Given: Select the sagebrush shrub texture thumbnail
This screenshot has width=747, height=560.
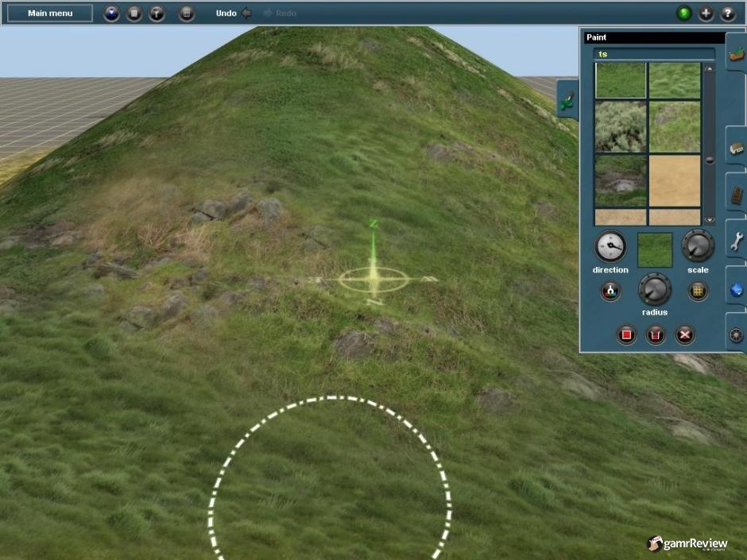Looking at the screenshot, I should click(x=621, y=126).
